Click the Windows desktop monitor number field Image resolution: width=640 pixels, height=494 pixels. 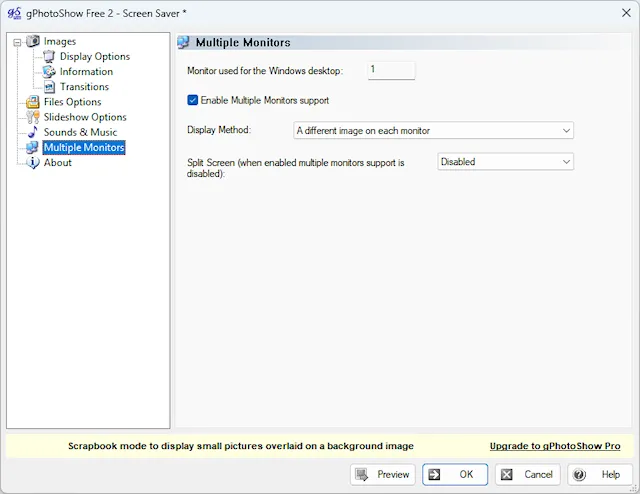[x=391, y=70]
